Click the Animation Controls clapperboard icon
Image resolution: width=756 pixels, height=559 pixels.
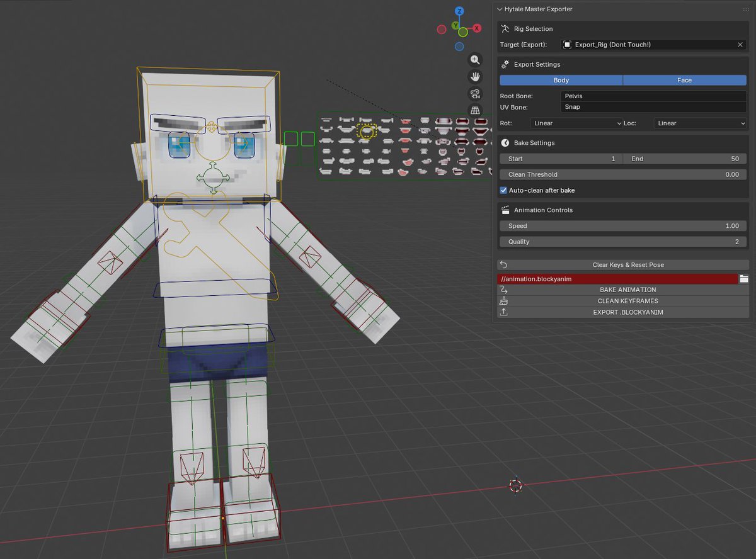pos(505,210)
